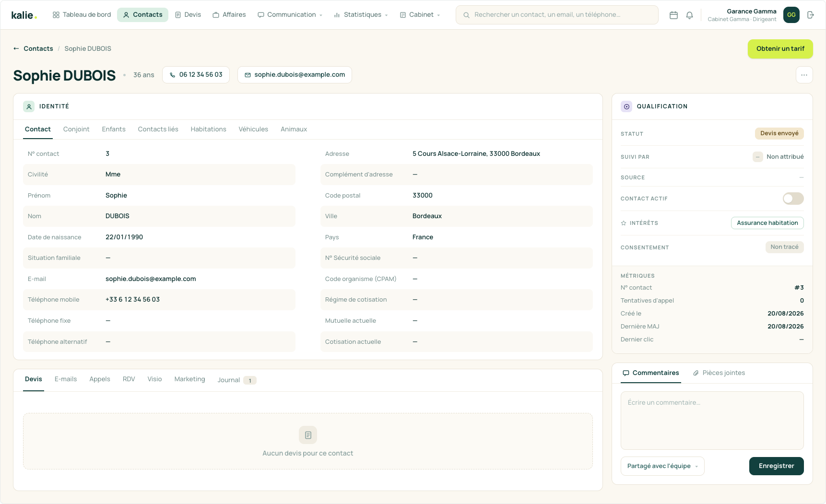This screenshot has height=504, width=826.
Task: Click the Non attribué value
Action: (x=785, y=157)
